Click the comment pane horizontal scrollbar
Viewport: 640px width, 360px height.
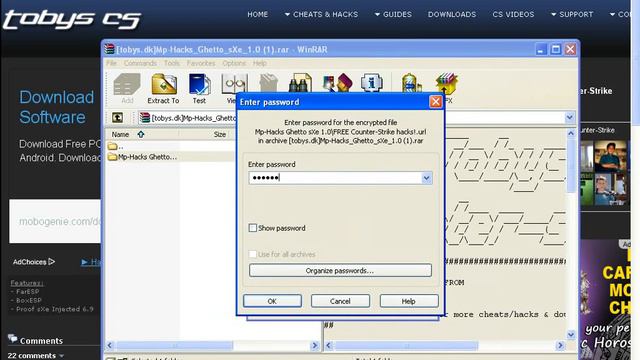[x=406, y=346]
